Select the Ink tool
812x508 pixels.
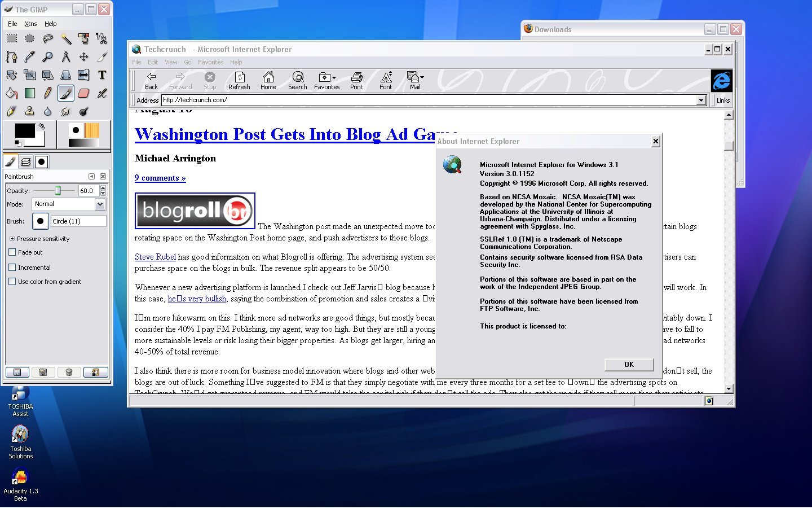(12, 111)
